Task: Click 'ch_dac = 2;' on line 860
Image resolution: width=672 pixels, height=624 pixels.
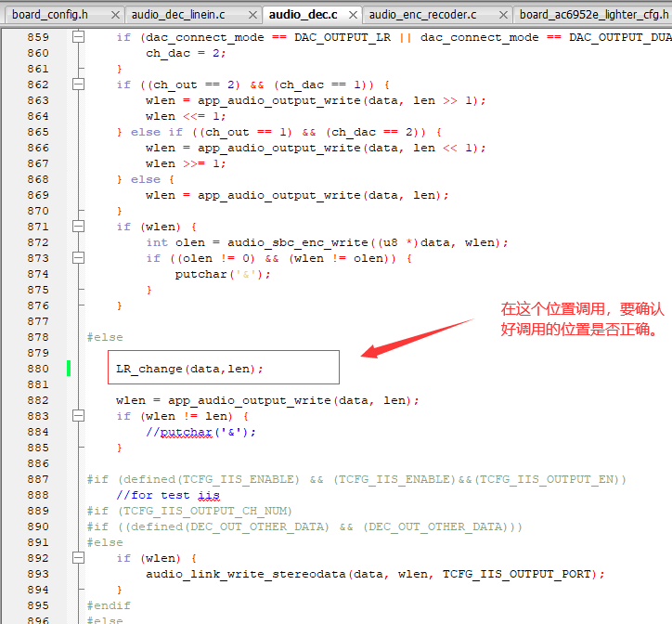Action: pos(186,53)
